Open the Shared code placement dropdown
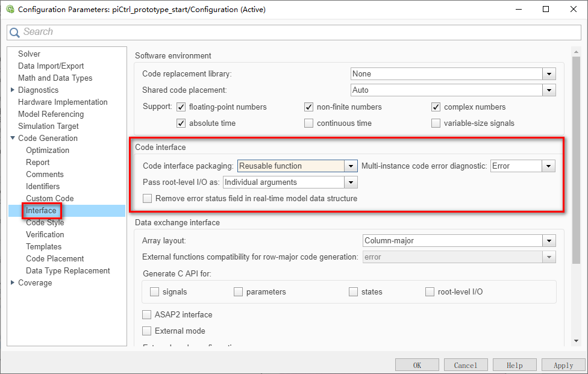 [x=549, y=90]
